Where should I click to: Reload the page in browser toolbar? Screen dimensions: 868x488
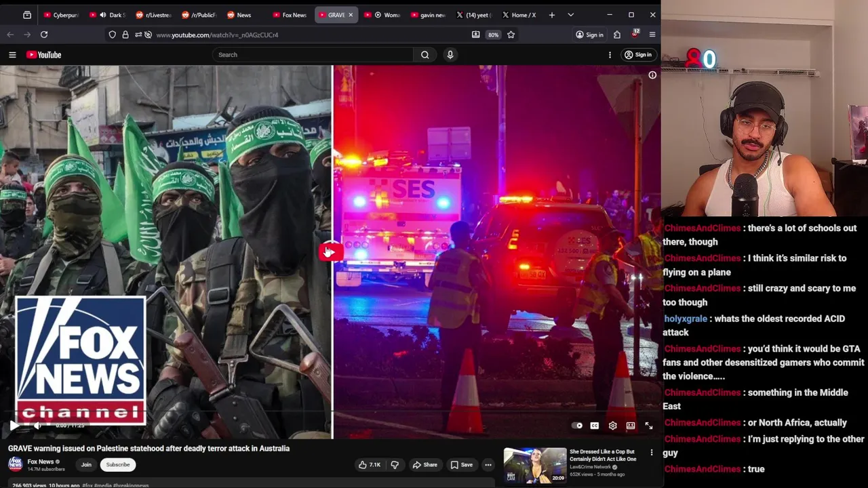44,35
